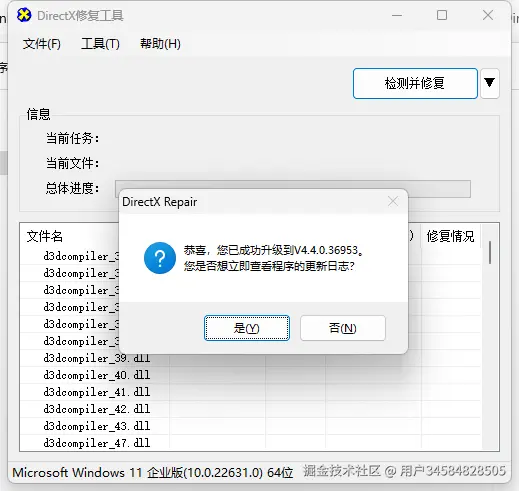The image size is (519, 491).
Task: Open the 文件(F) menu
Action: pyautogui.click(x=42, y=44)
